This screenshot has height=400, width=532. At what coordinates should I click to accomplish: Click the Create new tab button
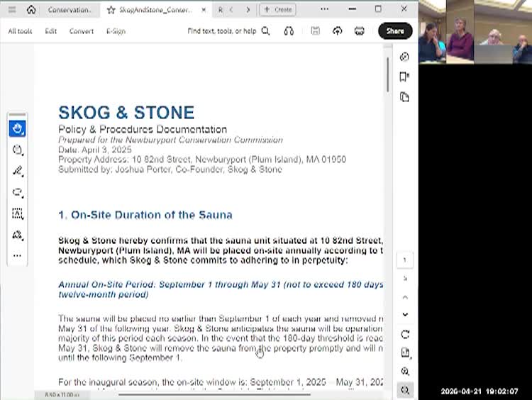pos(277,10)
